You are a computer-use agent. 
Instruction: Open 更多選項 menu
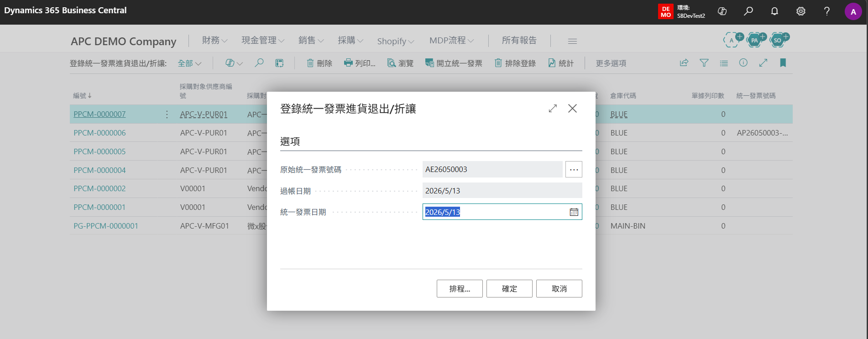tap(611, 63)
